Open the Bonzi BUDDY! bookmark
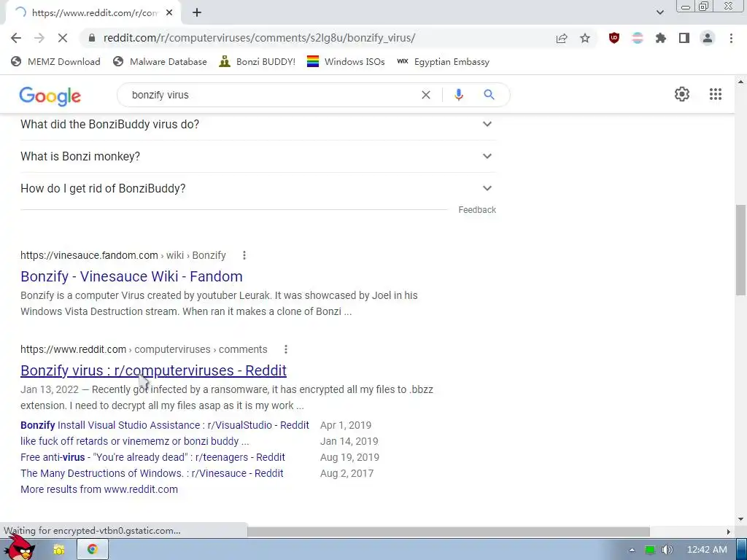747x560 pixels. click(x=258, y=61)
